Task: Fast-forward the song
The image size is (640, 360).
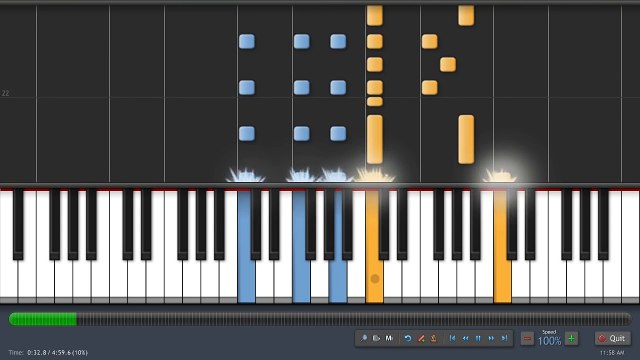Action: coord(491,338)
